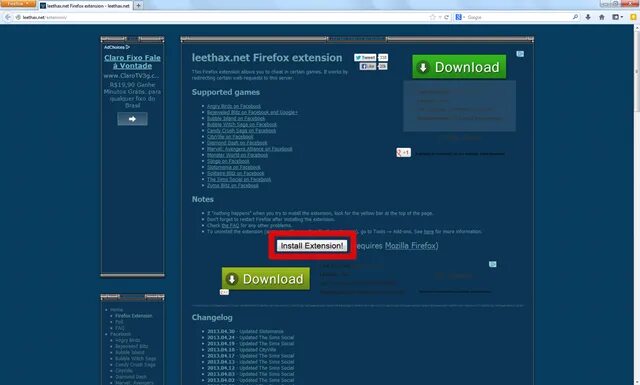
Task: Open the Downloads arrow toolbar icon
Action: click(588, 17)
